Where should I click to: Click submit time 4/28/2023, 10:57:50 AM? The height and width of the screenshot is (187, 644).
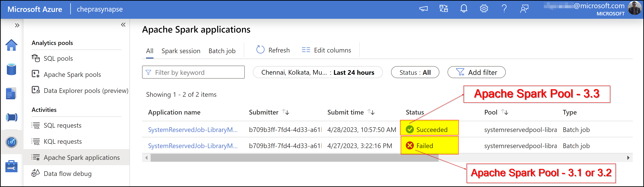click(362, 130)
